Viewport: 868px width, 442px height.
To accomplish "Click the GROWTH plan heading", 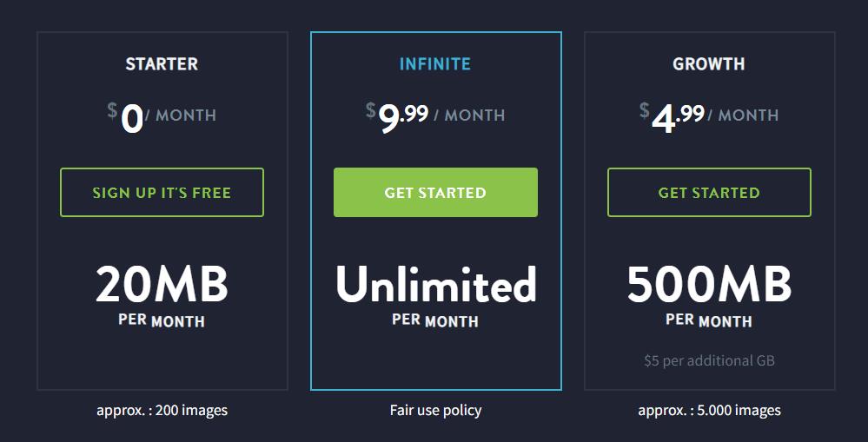I will 709,64.
